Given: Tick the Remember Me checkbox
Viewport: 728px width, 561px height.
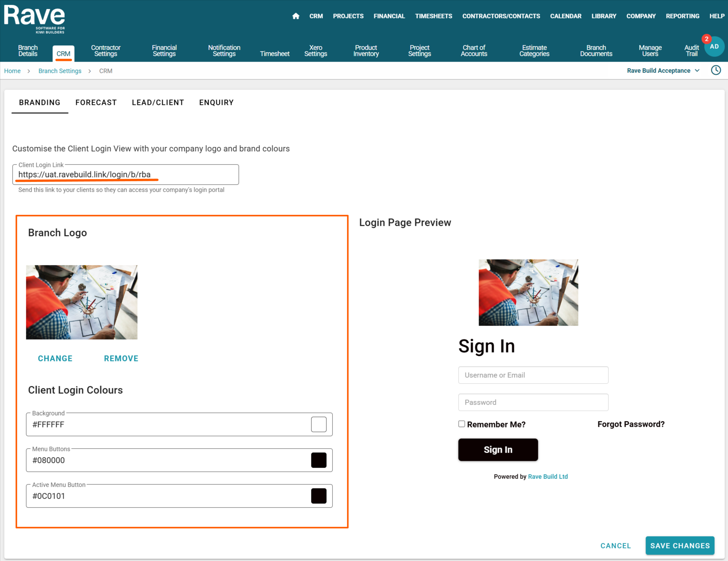Looking at the screenshot, I should coord(461,424).
